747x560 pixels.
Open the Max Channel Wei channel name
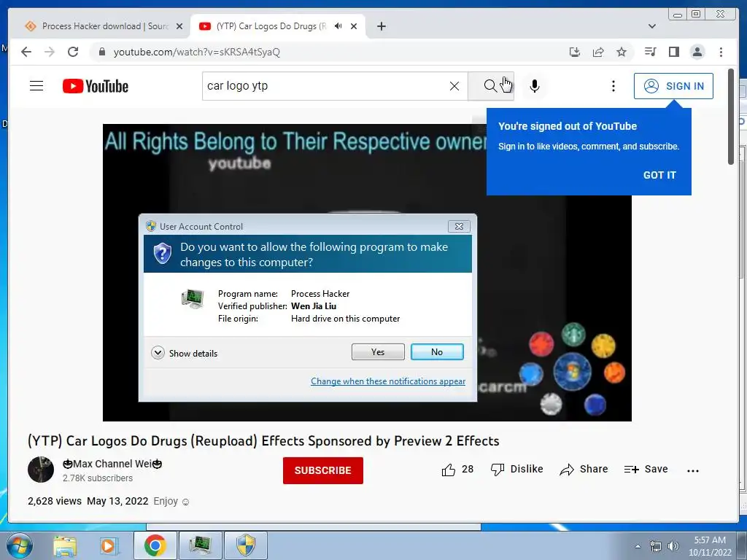pos(112,464)
